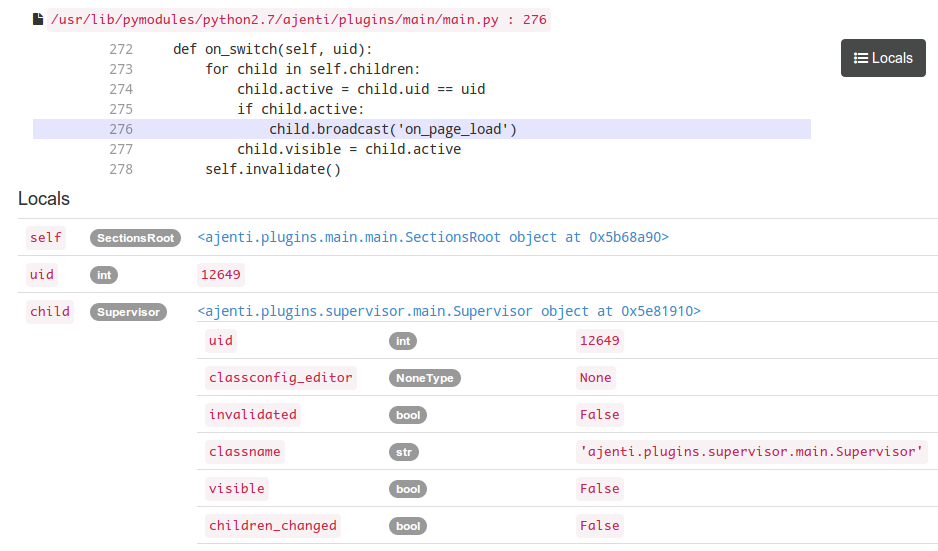The width and height of the screenshot is (938, 551).
Task: Click the 'visible' attribute name
Action: [237, 489]
